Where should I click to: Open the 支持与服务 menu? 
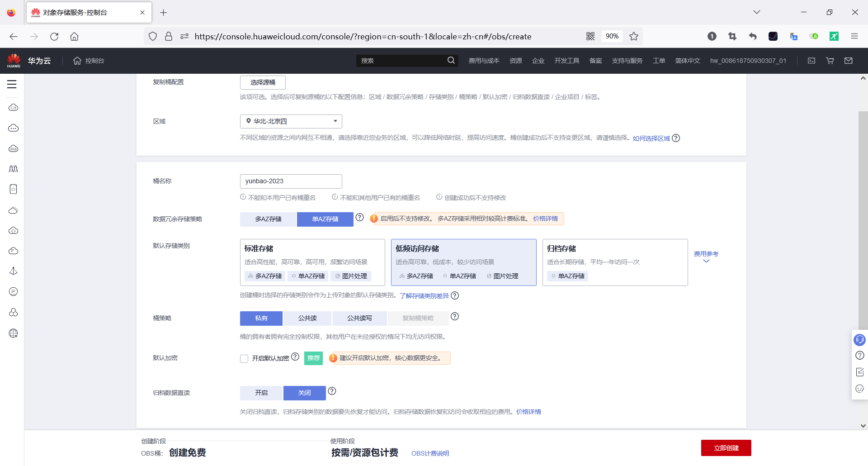point(627,61)
